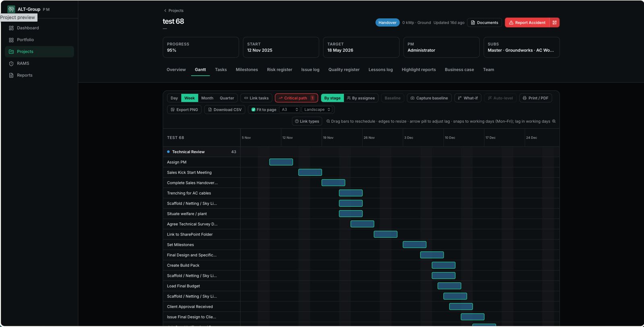
Task: Click the Trenching for AC cables row label
Action: coord(189,193)
